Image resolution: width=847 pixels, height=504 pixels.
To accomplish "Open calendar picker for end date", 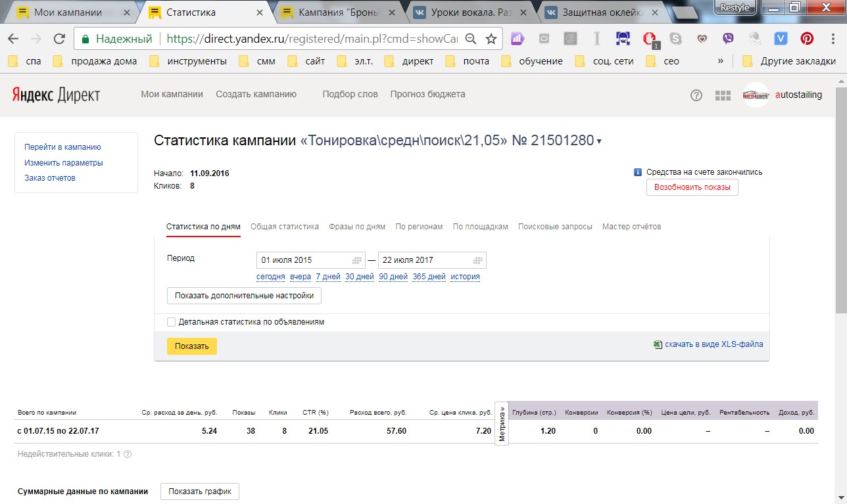I will (x=479, y=260).
